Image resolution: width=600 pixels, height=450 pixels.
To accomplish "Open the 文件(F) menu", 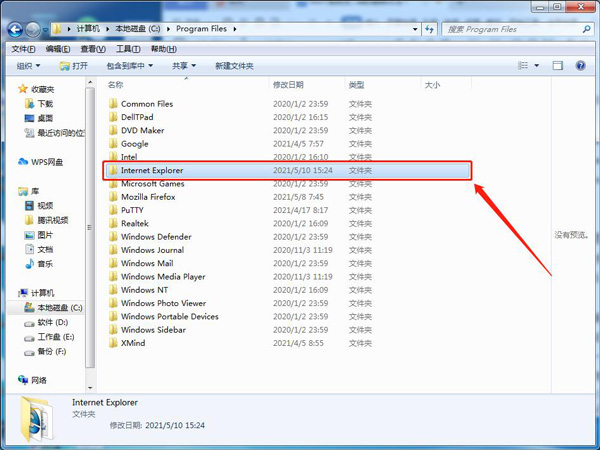I will point(23,49).
